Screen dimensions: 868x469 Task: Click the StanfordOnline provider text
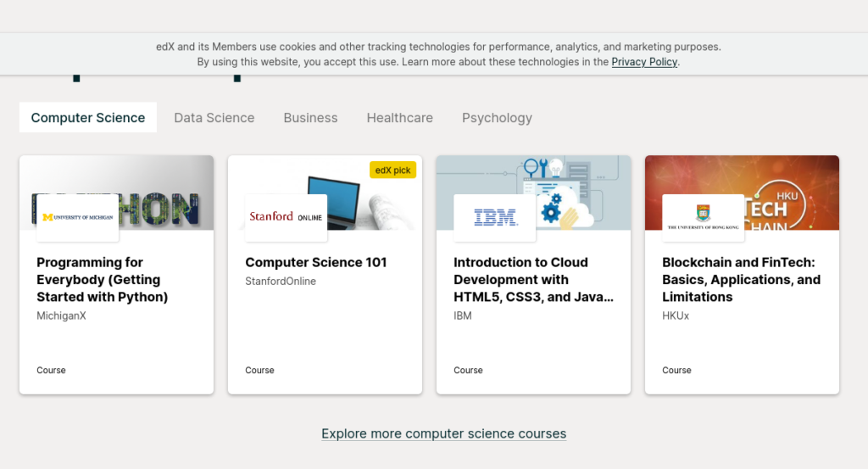tap(281, 282)
